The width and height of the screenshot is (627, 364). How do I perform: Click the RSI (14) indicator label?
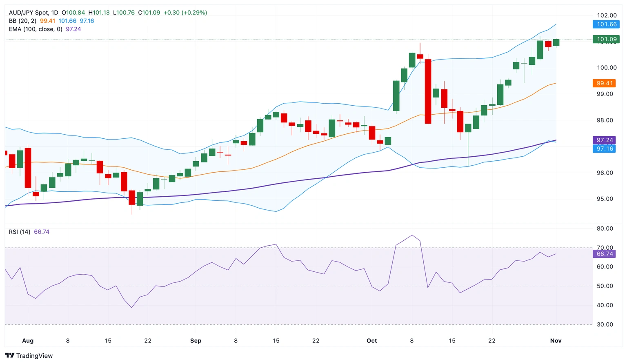[x=19, y=231]
